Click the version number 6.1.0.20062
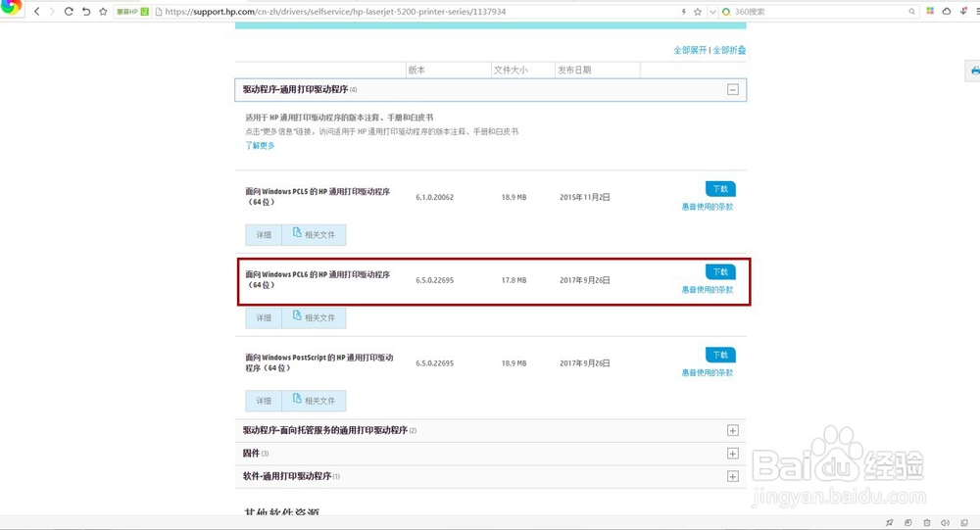Screen dimensions: 980x530 435,197
